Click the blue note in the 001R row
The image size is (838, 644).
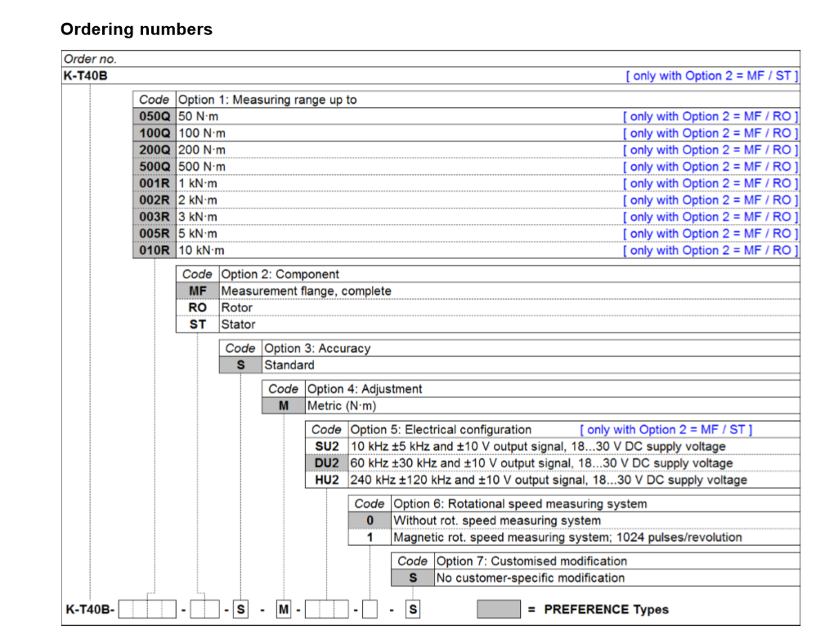[710, 183]
